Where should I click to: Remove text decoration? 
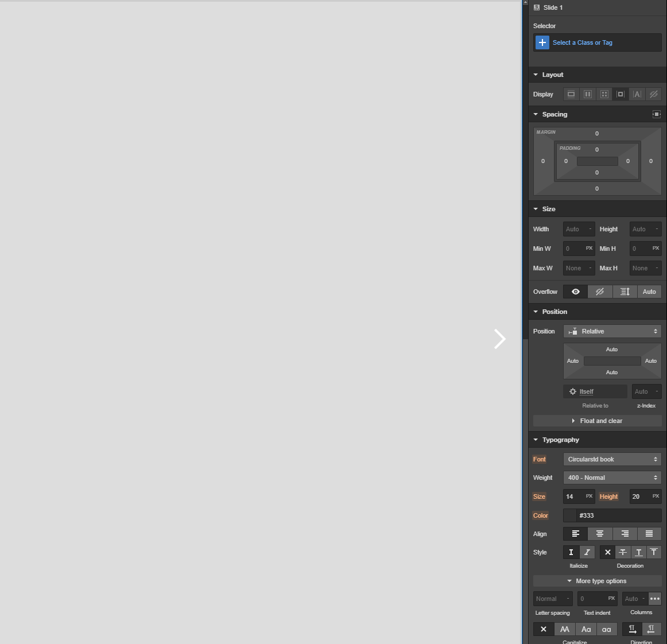[607, 552]
